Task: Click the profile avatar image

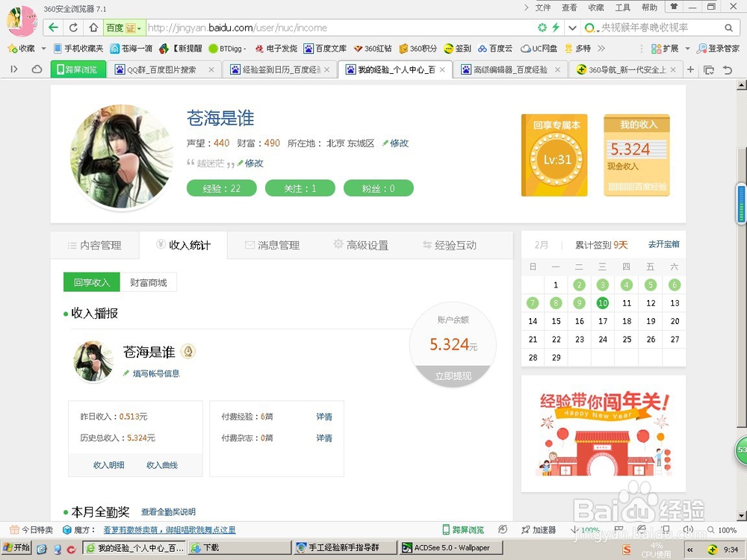Action: click(122, 156)
